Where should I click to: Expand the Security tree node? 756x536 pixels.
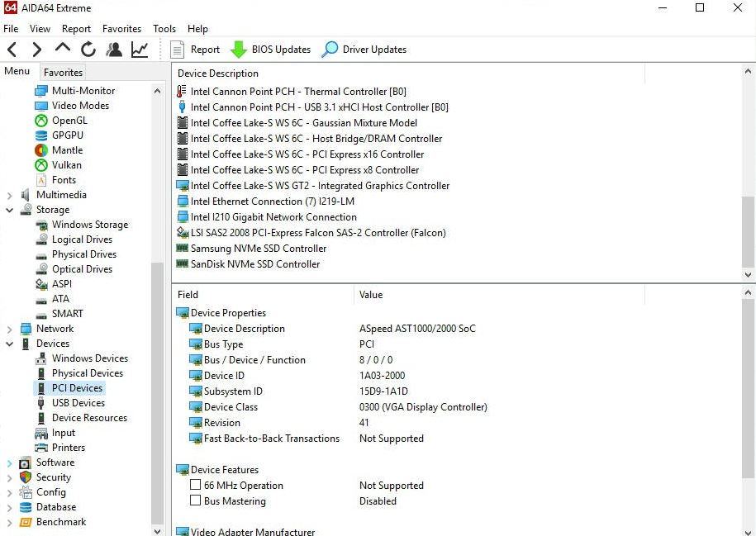(x=10, y=478)
